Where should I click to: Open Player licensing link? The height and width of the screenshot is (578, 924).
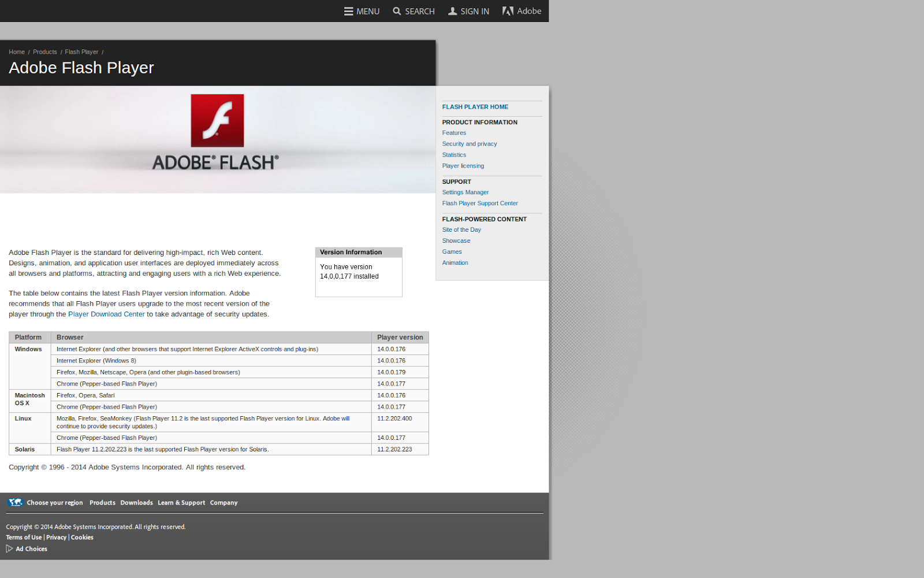point(463,166)
